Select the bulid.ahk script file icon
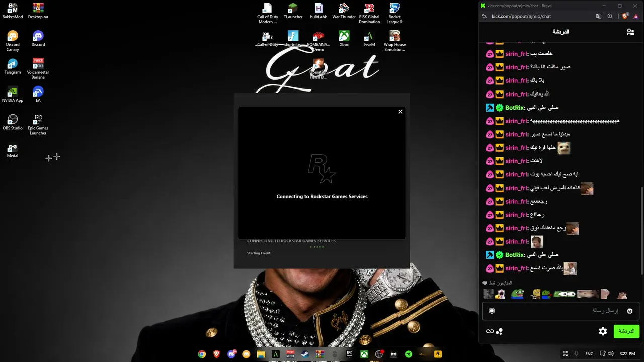 tap(318, 11)
